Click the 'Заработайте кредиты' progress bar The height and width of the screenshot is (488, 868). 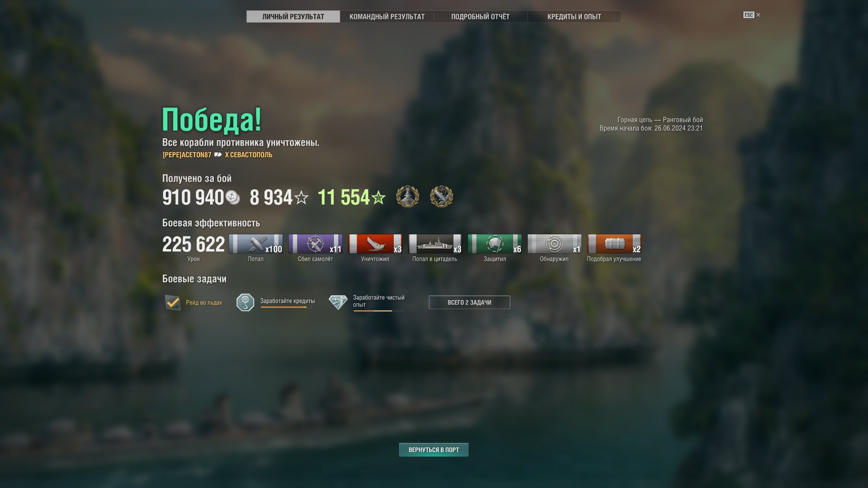[x=286, y=307]
